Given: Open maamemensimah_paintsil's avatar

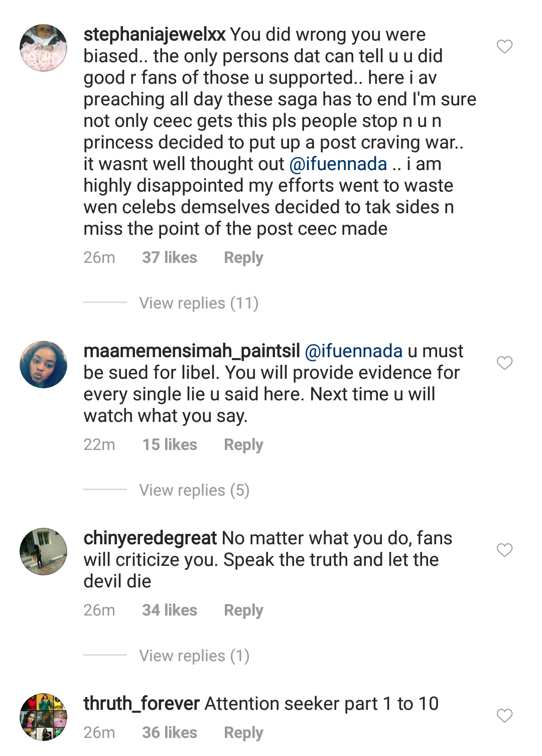Looking at the screenshot, I should (x=44, y=365).
